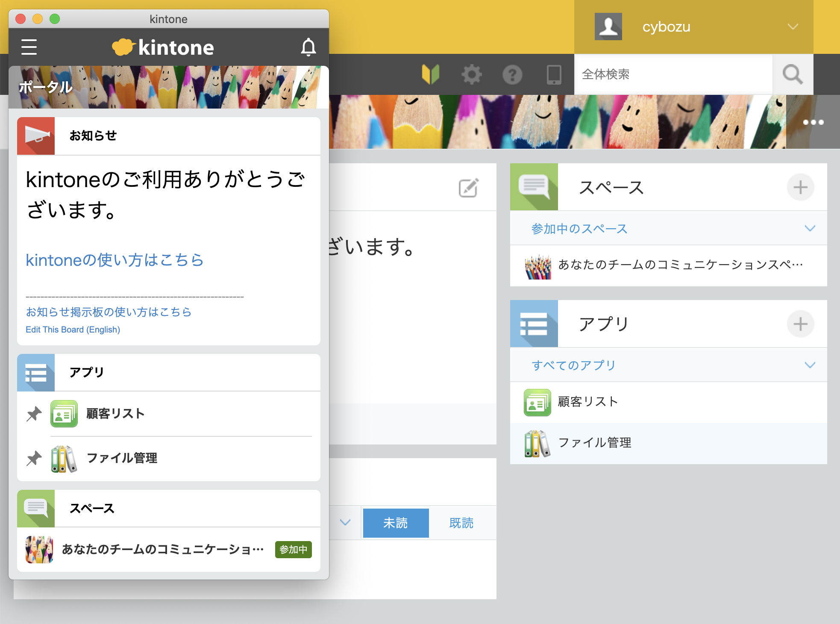Image resolution: width=840 pixels, height=624 pixels.
Task: Open settings gear icon in desktop toolbar
Action: tap(472, 74)
